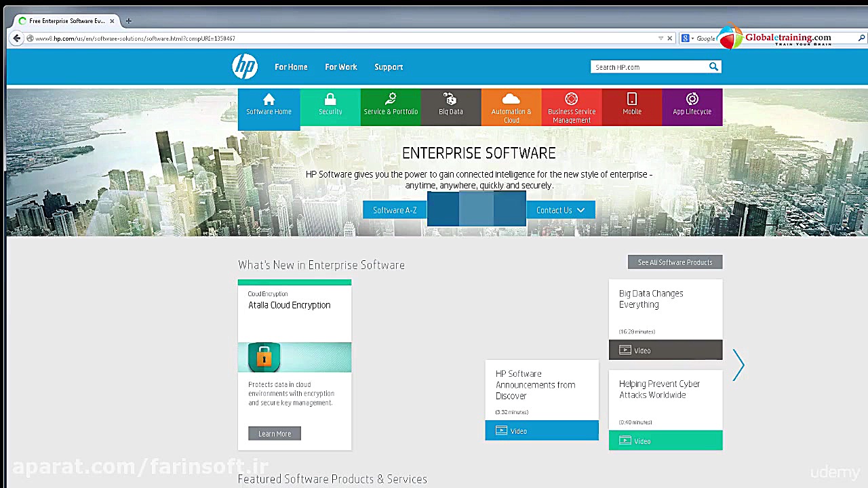Go back with browser back arrow
868x488 pixels.
point(17,39)
